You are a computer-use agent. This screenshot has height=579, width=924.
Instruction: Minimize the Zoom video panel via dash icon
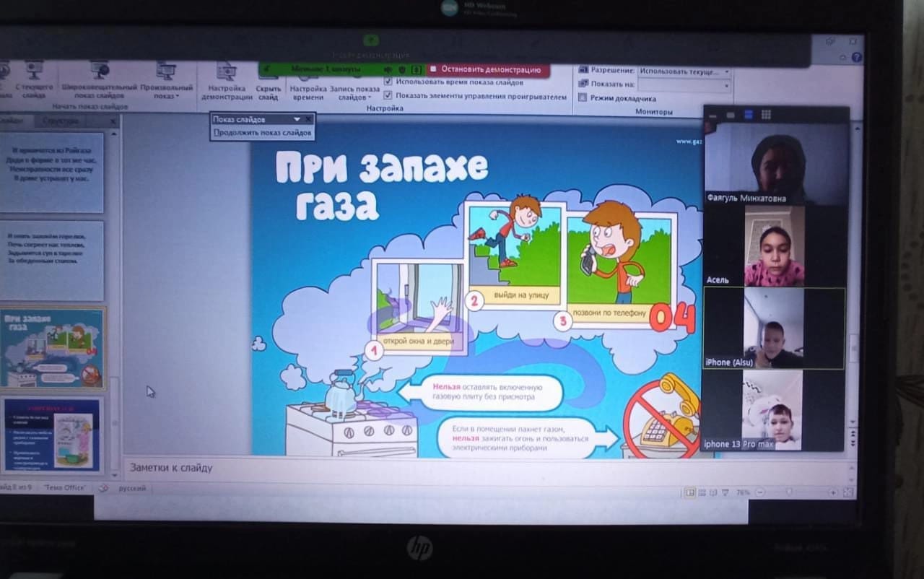click(712, 115)
